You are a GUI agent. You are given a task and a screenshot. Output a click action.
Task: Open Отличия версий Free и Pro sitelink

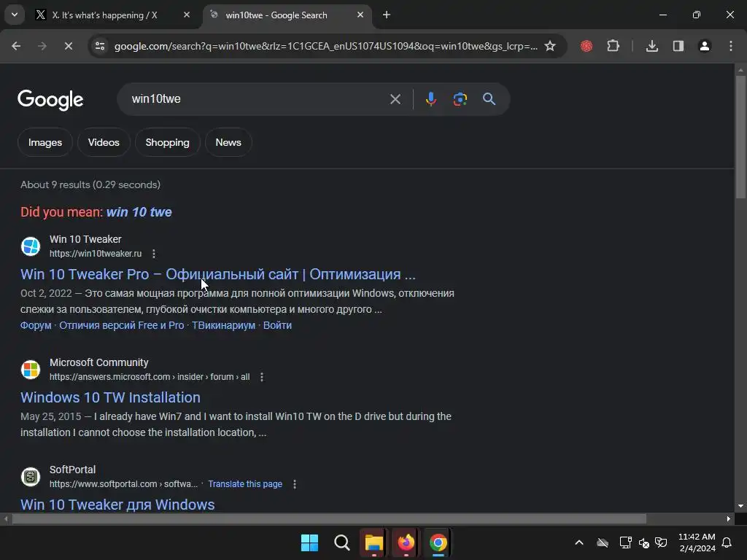coord(122,325)
